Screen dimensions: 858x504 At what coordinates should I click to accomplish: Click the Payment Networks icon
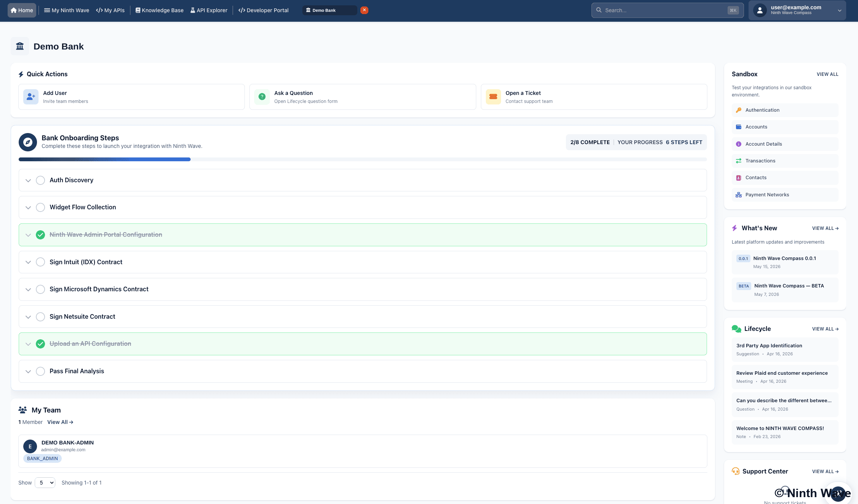pos(739,195)
